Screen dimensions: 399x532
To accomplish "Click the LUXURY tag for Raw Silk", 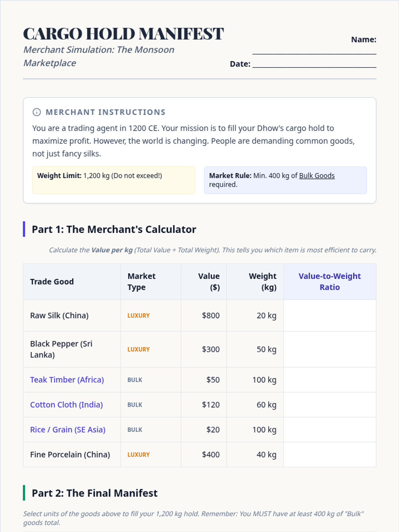I will click(x=138, y=316).
